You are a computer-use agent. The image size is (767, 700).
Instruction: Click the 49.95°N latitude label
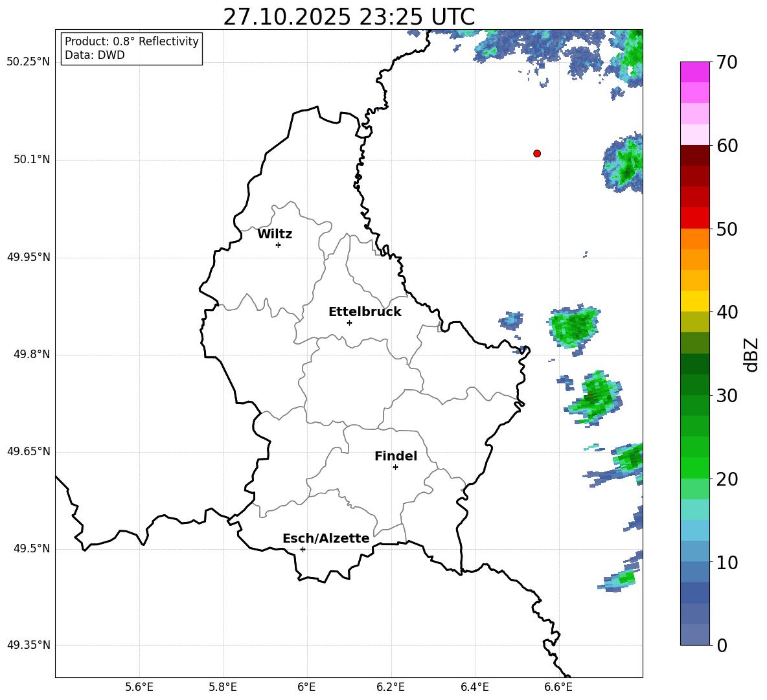click(29, 257)
